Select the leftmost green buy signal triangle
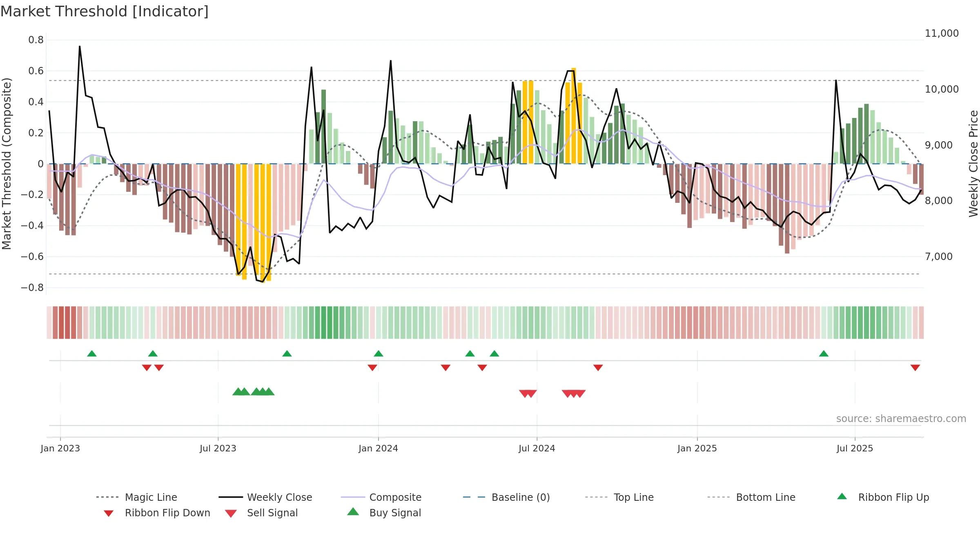The image size is (980, 551). [238, 392]
